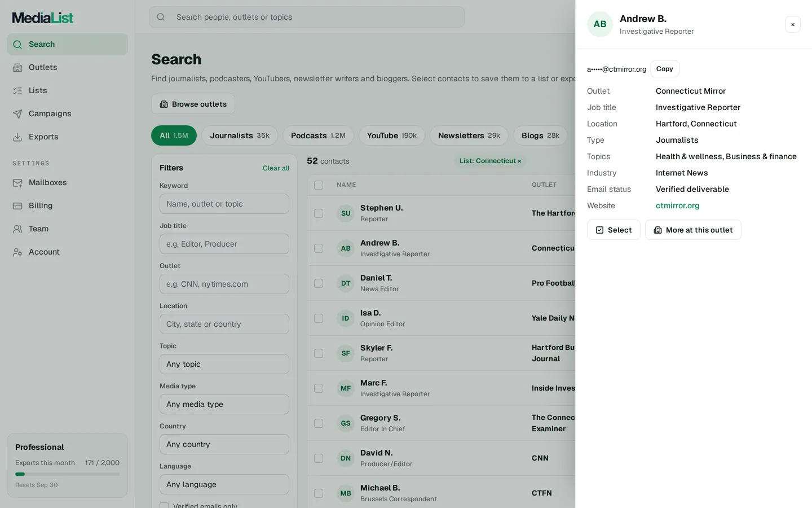Tick the select-all checkbox in table header
The height and width of the screenshot is (508, 812).
click(319, 185)
